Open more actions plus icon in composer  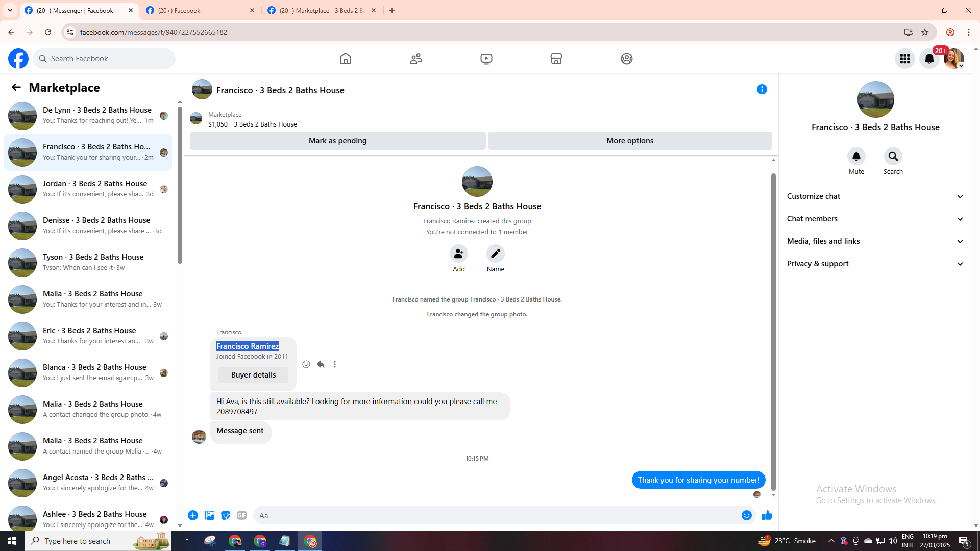193,515
